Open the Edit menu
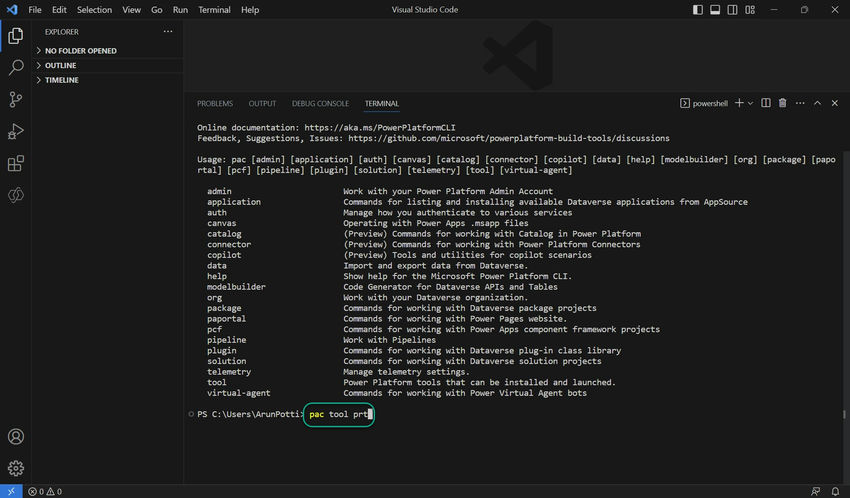The height and width of the screenshot is (498, 850). (59, 10)
